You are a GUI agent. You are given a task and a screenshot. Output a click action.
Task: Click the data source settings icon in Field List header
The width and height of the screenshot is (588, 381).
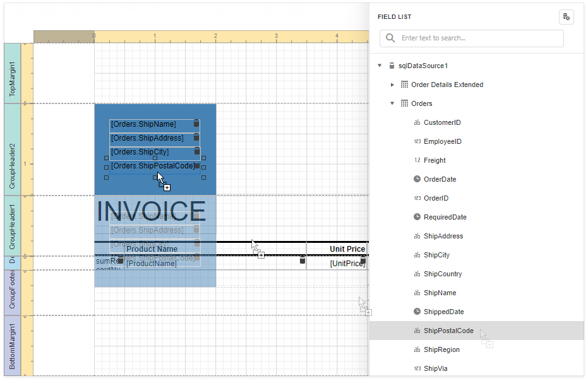point(567,17)
